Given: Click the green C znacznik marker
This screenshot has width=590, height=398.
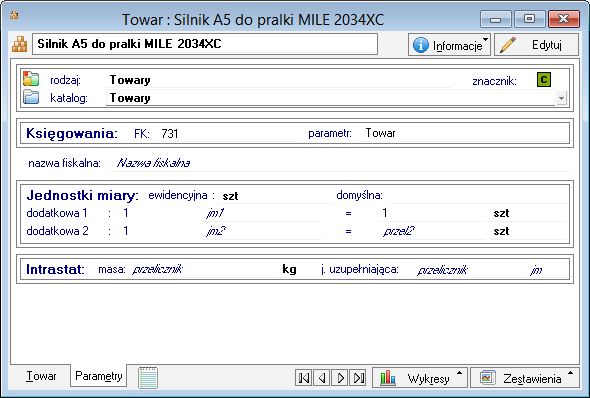Looking at the screenshot, I should point(544,80).
